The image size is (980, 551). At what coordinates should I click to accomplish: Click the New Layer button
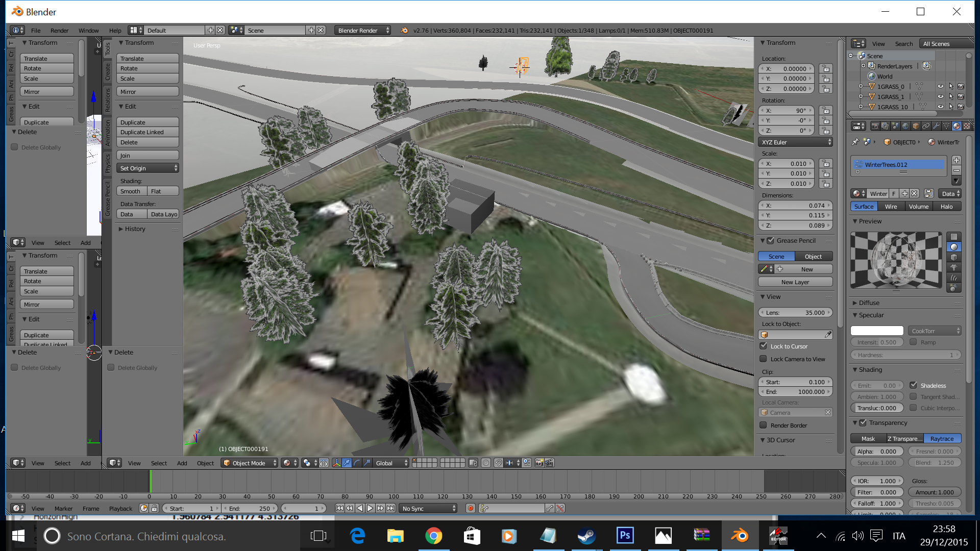(795, 282)
